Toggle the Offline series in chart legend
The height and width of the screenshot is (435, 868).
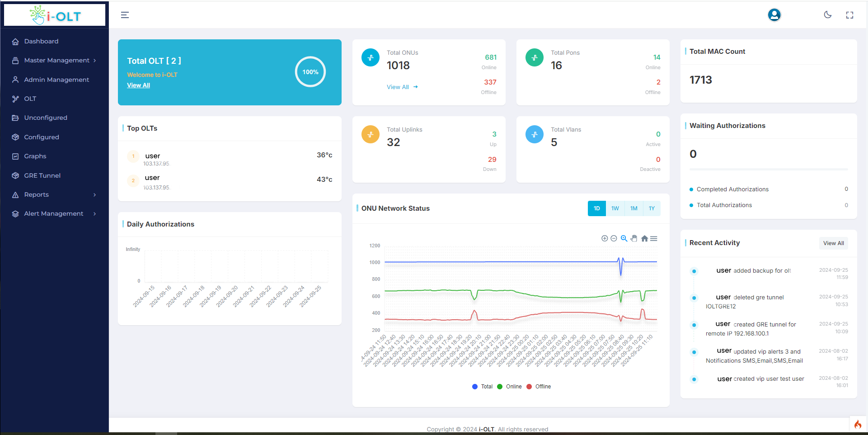click(x=539, y=387)
